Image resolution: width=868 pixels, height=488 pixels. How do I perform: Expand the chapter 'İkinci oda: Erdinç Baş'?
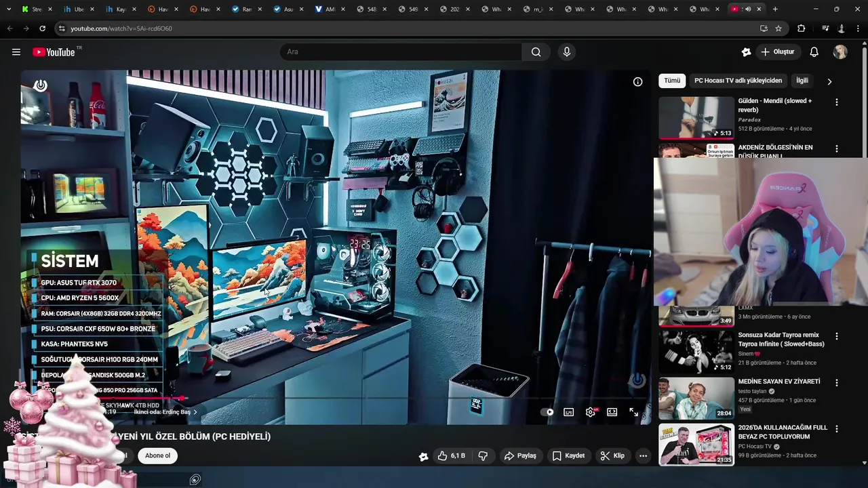165,412
